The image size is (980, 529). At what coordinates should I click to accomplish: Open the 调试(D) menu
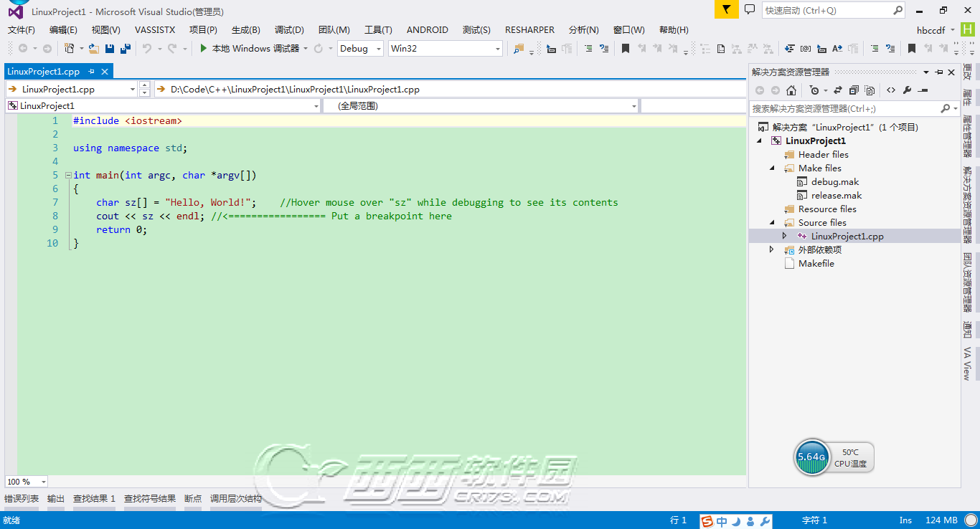point(289,29)
